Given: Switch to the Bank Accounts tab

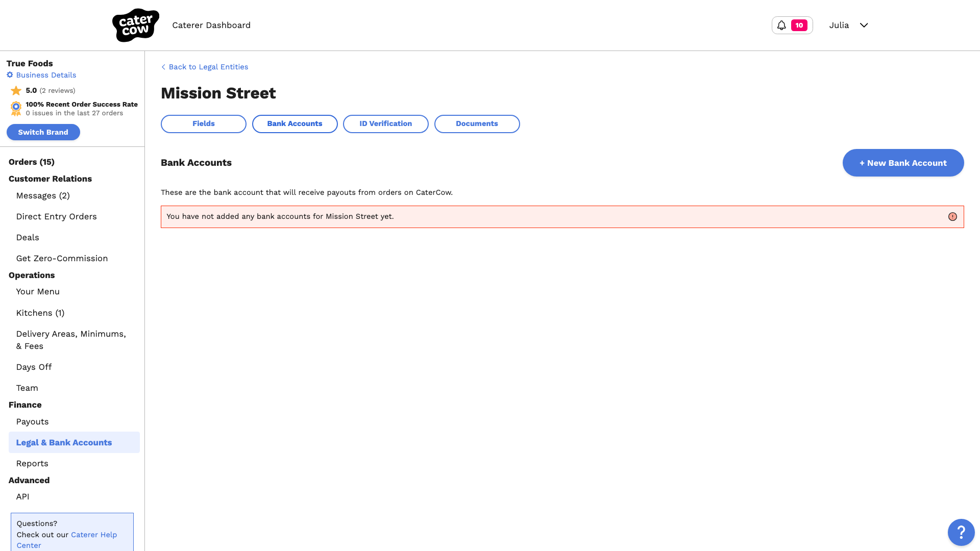Looking at the screenshot, I should tap(295, 124).
